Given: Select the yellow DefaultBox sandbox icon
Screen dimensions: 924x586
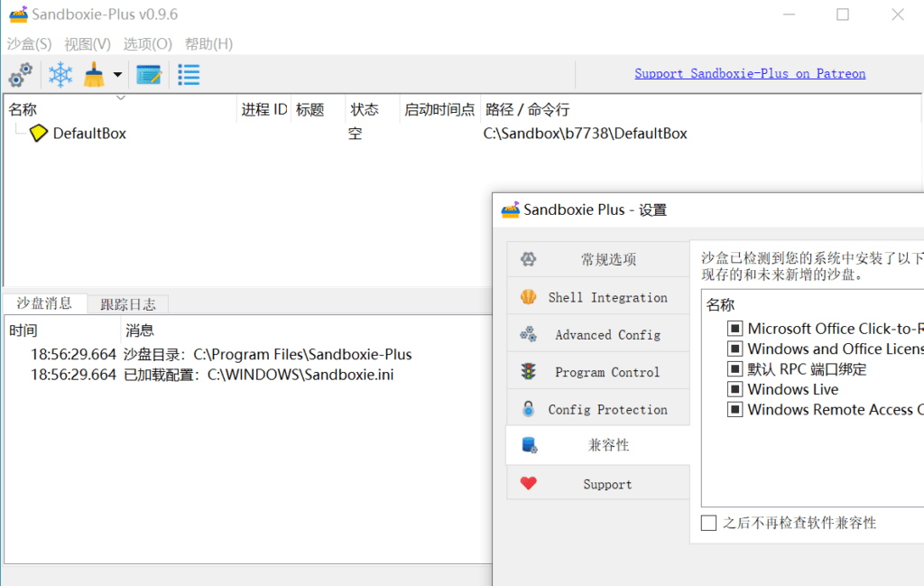Looking at the screenshot, I should (x=39, y=134).
